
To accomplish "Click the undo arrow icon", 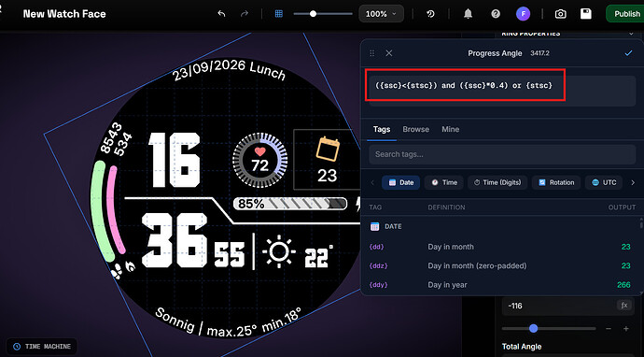I will point(221,14).
